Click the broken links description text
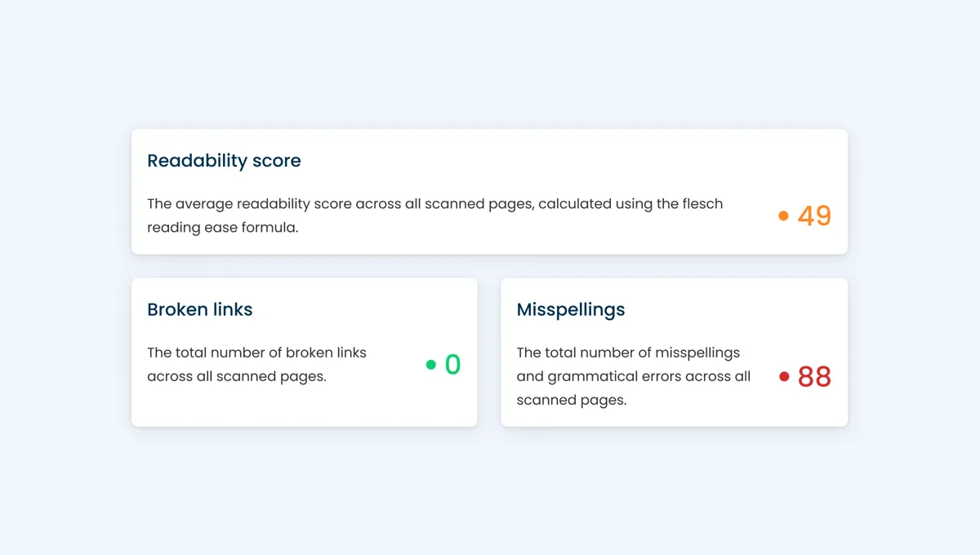 coord(256,364)
